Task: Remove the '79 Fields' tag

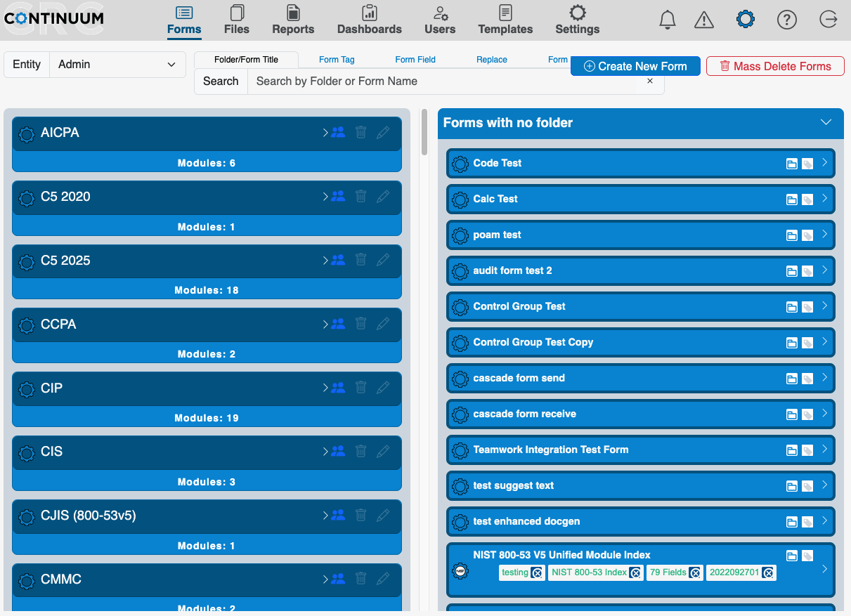Action: pyautogui.click(x=695, y=572)
